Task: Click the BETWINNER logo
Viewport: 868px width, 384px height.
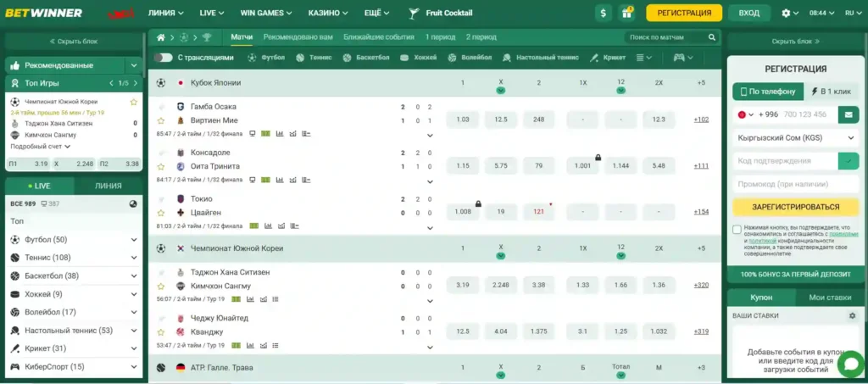Action: click(44, 13)
